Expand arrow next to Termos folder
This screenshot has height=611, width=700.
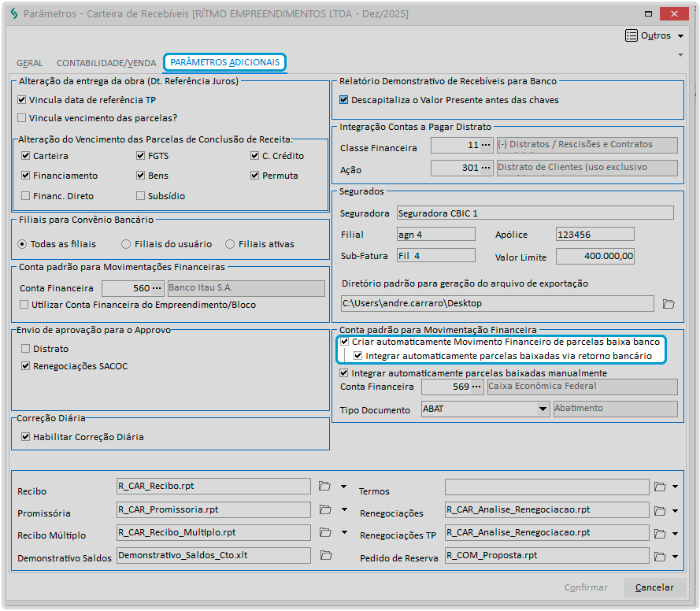[675, 487]
